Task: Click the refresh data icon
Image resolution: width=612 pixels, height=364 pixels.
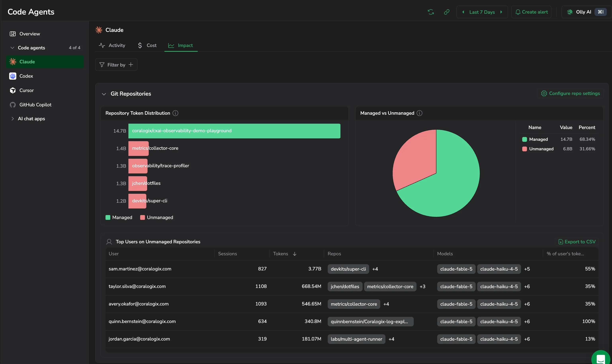Action: (431, 12)
